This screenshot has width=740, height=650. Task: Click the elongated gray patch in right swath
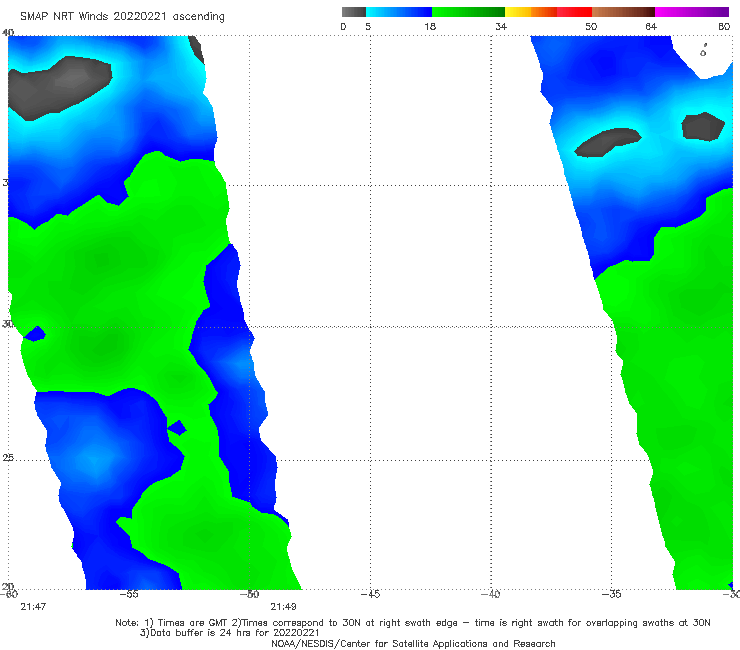pyautogui.click(x=608, y=142)
